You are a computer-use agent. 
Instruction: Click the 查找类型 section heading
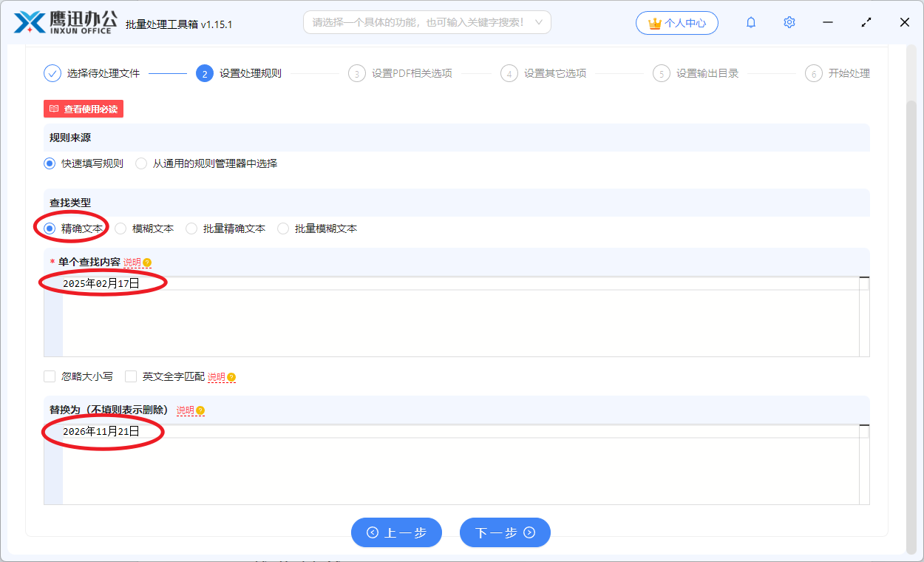coord(70,203)
